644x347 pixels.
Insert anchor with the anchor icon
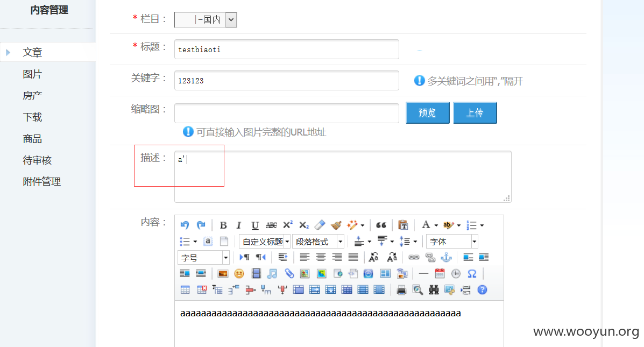pos(446,258)
